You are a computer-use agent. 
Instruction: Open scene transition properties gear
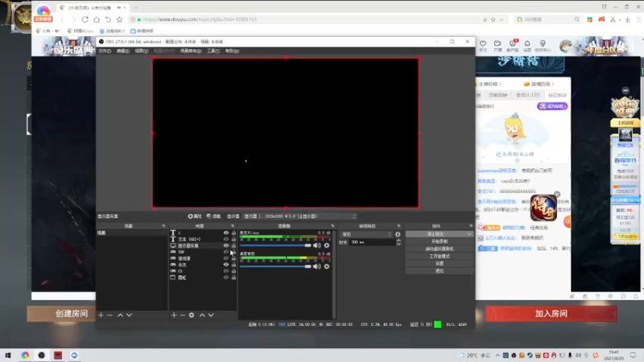(x=398, y=234)
